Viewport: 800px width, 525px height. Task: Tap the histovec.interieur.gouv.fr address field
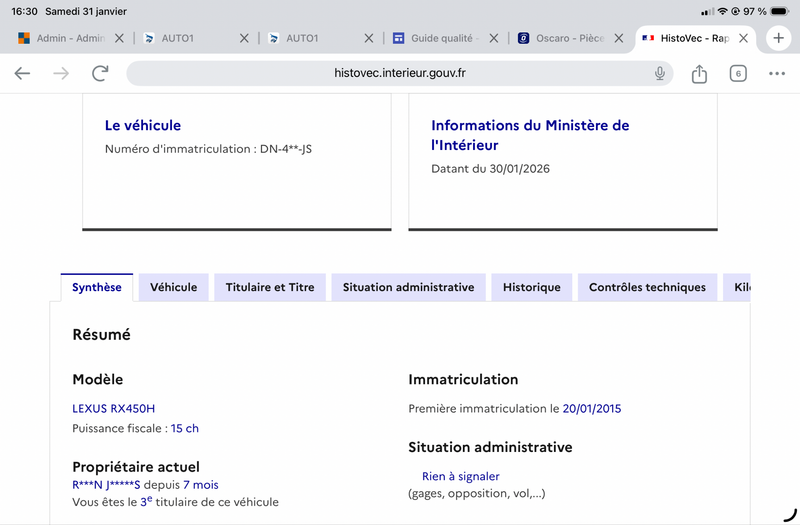click(400, 73)
